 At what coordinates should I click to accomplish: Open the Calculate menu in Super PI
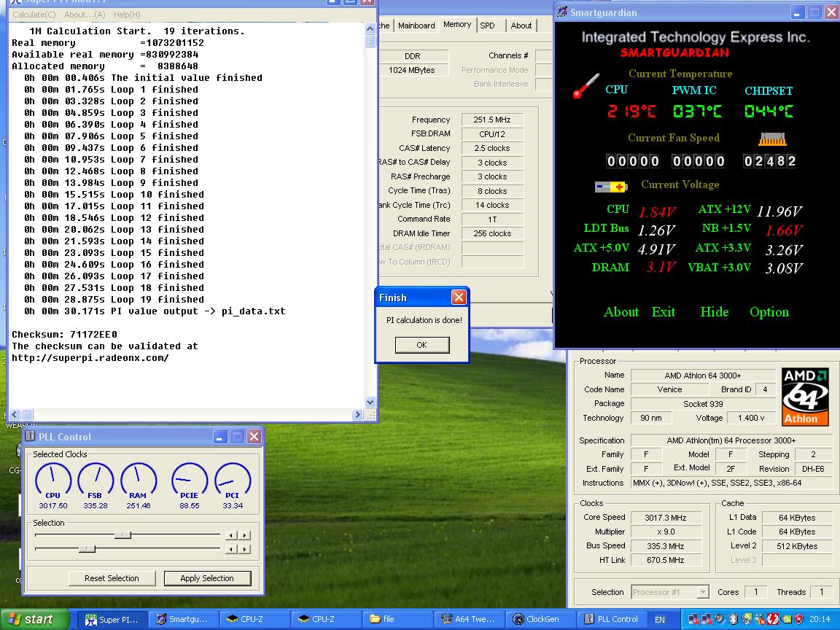pos(34,15)
